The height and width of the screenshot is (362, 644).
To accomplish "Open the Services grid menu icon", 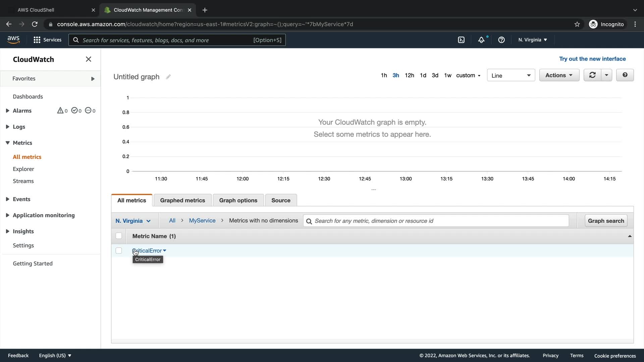I will click(37, 40).
